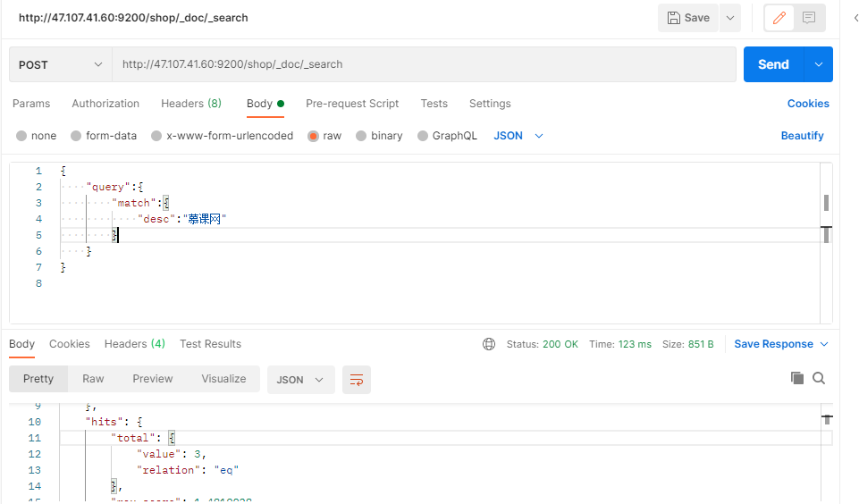Click the request editor scrollbar thumb

pos(826,203)
